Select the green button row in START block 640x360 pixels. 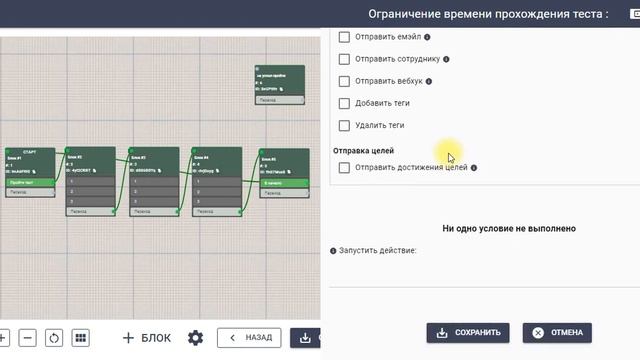click(x=30, y=182)
